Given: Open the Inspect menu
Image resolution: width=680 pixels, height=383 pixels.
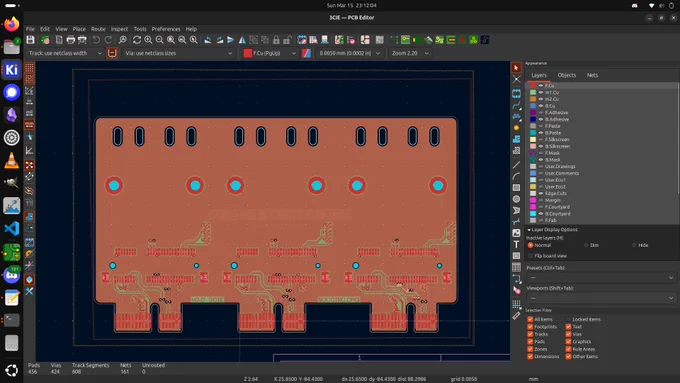Looking at the screenshot, I should tap(119, 29).
